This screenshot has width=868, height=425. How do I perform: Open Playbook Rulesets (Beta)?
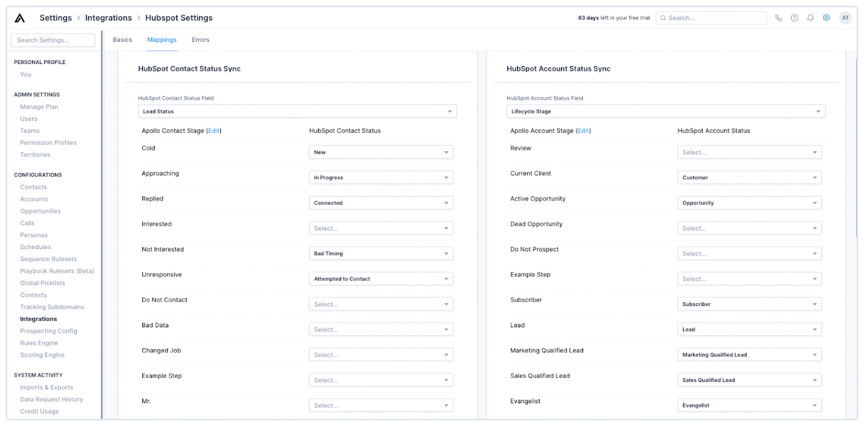point(57,271)
